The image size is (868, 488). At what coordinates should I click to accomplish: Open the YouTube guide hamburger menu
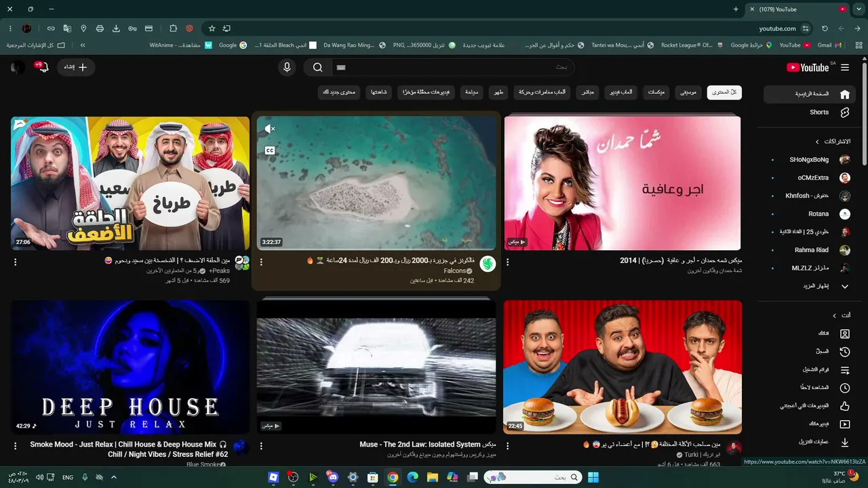click(844, 68)
